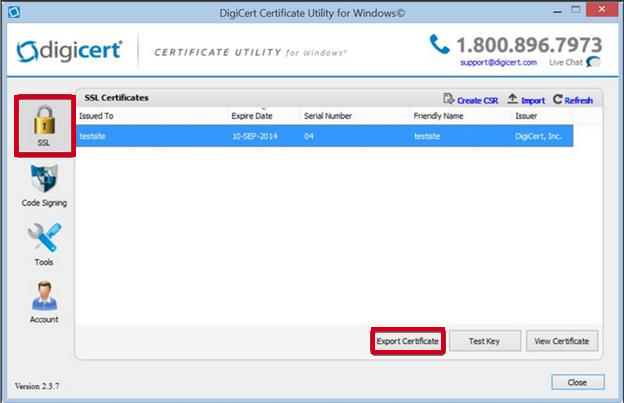Click the DigiCert, Inc. issuer cell

pyautogui.click(x=538, y=136)
